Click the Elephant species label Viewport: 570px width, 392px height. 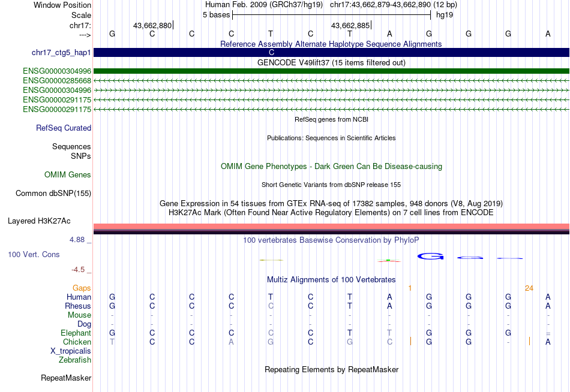click(x=76, y=333)
